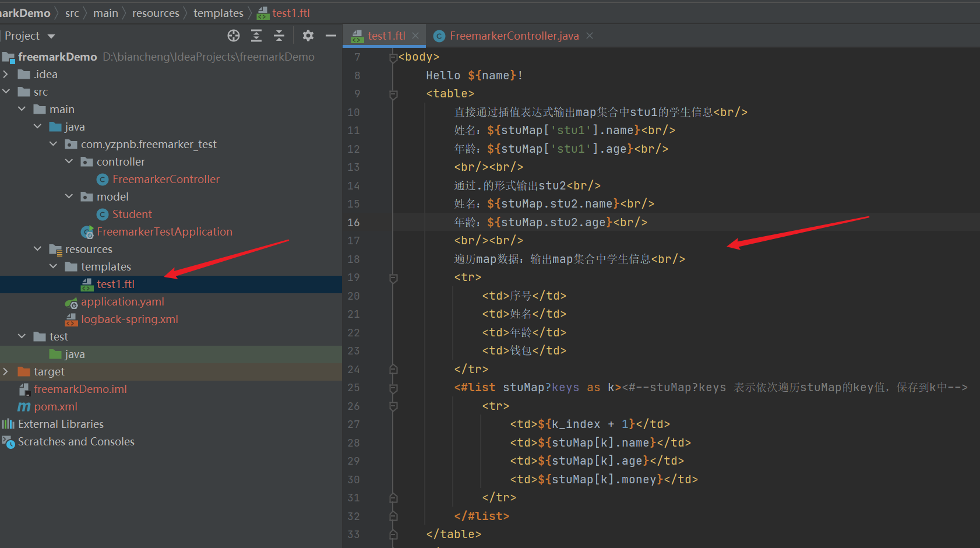The width and height of the screenshot is (980, 548).
Task: Click the test java folder icon
Action: (55, 354)
